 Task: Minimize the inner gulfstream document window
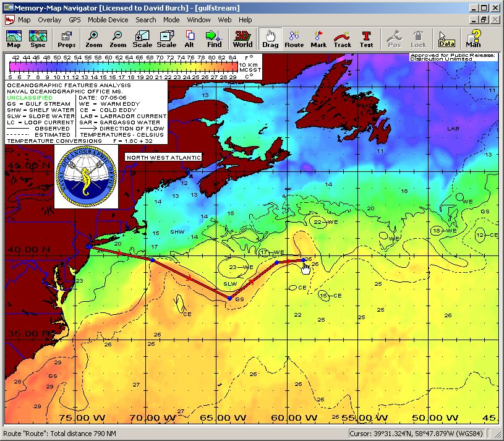pyautogui.click(x=474, y=20)
